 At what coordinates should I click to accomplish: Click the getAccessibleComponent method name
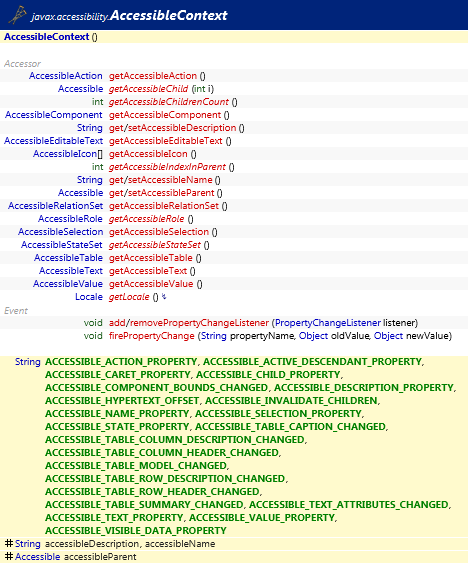pos(165,115)
